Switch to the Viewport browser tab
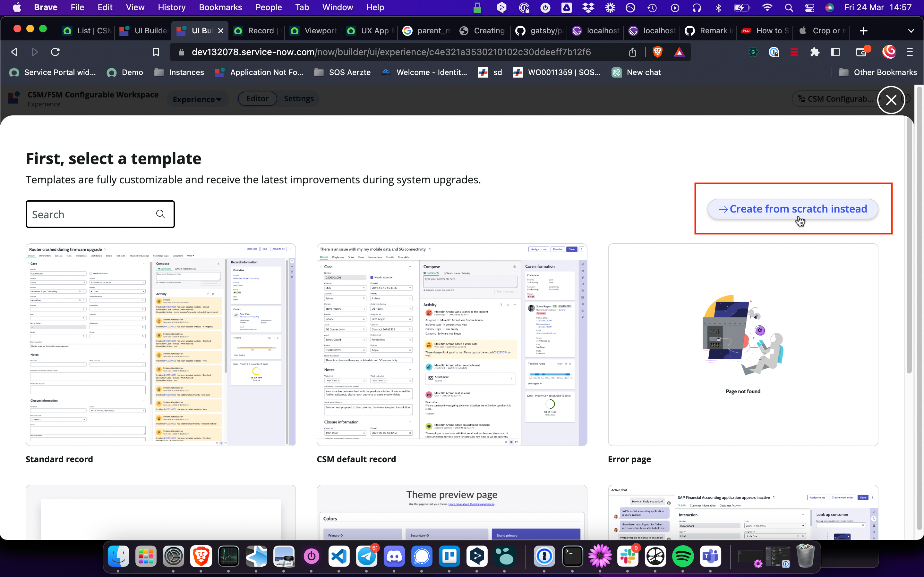Screen dimensions: 924x577 tap(313, 31)
